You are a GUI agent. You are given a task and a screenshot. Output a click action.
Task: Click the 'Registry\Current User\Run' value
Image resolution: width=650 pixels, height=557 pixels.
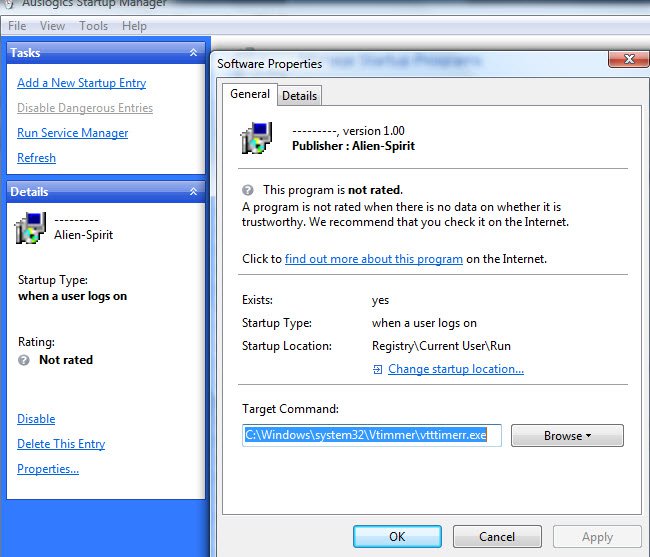(x=441, y=346)
